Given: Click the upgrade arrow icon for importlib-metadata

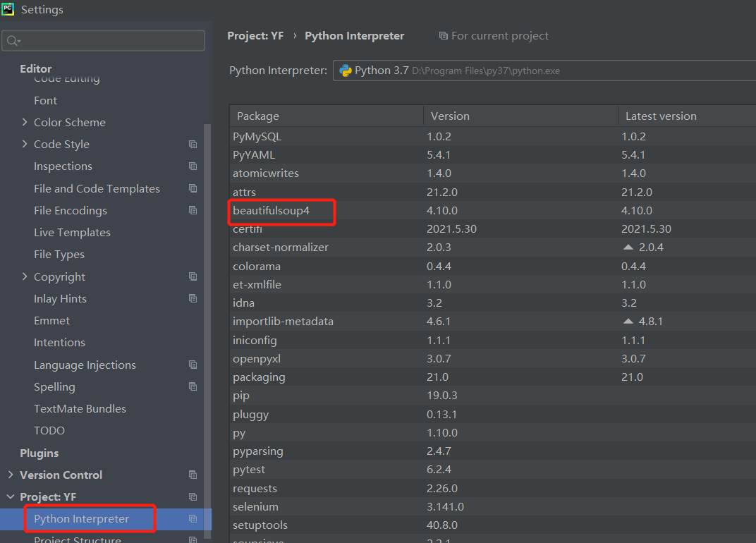Looking at the screenshot, I should tap(628, 321).
